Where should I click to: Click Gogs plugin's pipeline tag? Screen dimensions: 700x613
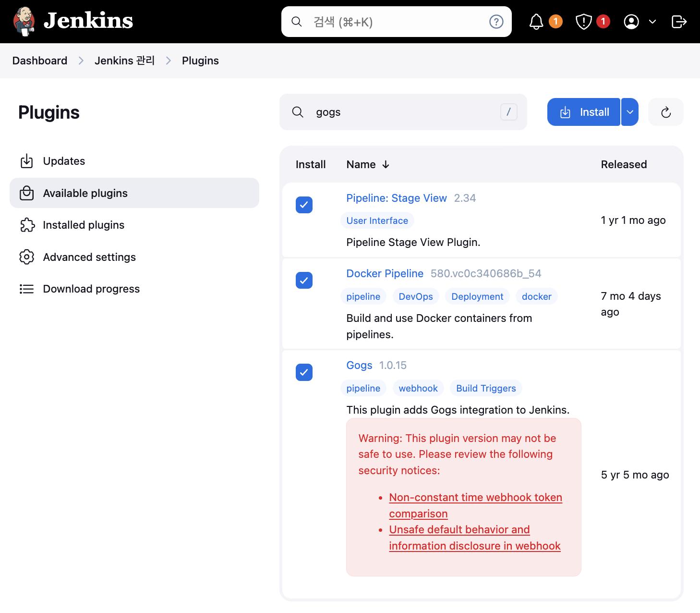[x=363, y=388]
